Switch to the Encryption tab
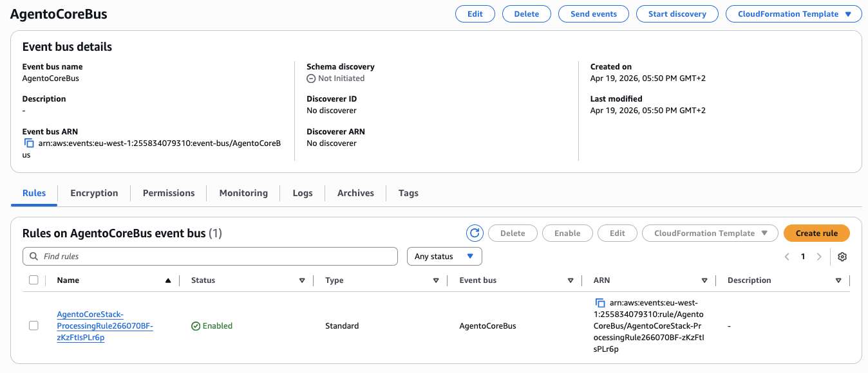The height and width of the screenshot is (373, 868). (x=94, y=193)
